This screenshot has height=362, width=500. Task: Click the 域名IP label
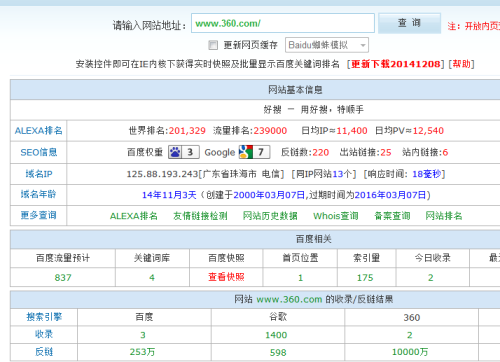[39, 174]
